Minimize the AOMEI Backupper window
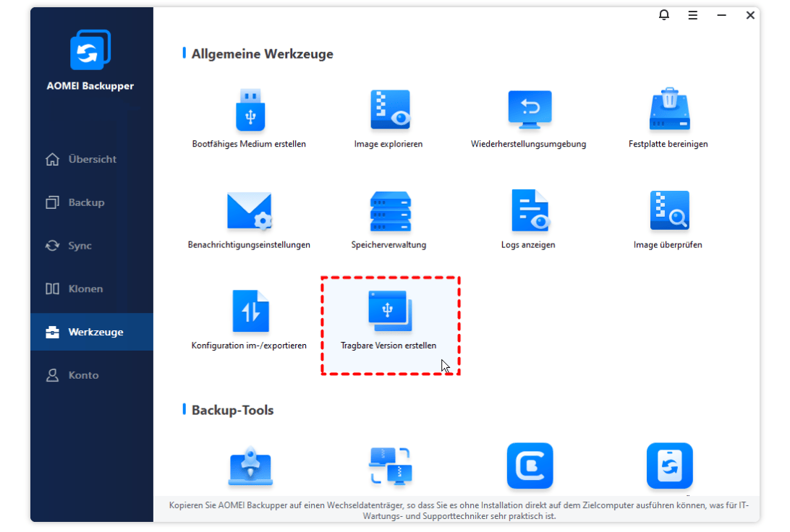This screenshot has height=532, width=790. click(722, 15)
